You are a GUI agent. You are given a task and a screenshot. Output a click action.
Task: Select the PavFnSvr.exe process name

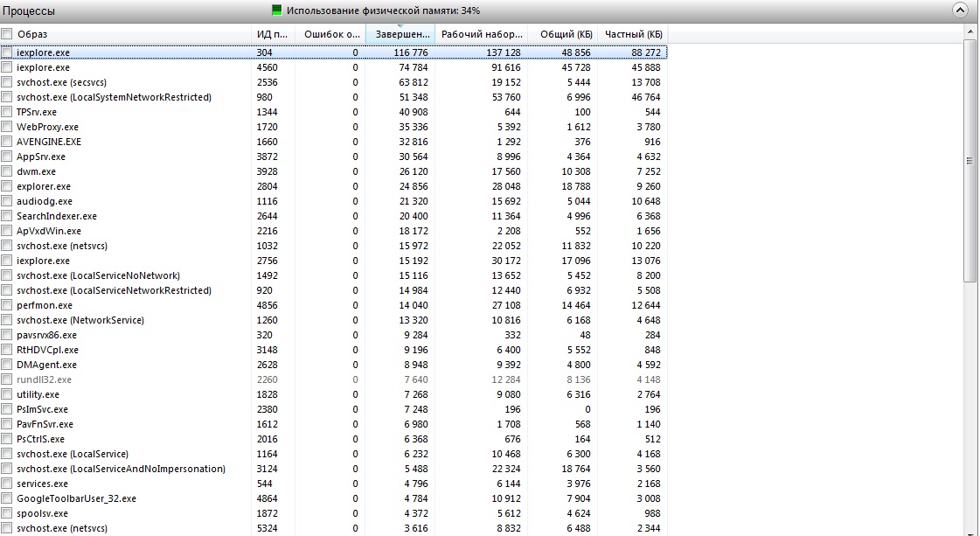pos(45,424)
